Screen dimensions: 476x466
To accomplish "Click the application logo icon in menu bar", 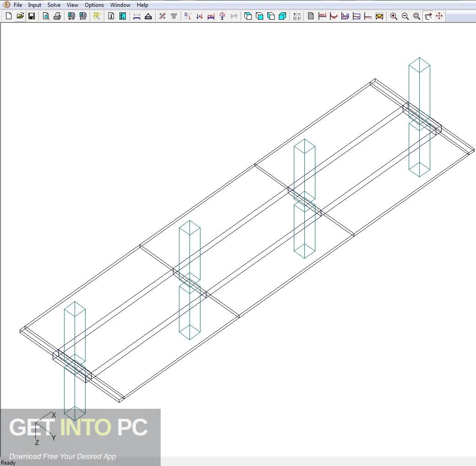I will click(x=6, y=5).
